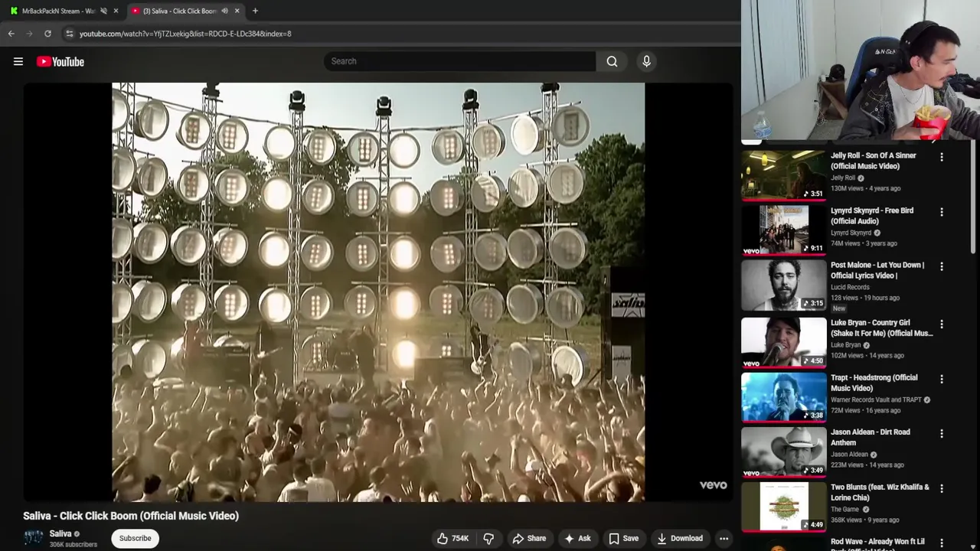Image resolution: width=980 pixels, height=551 pixels.
Task: Click title Lynyrd Skynyrd - Free Bird
Action: (872, 216)
